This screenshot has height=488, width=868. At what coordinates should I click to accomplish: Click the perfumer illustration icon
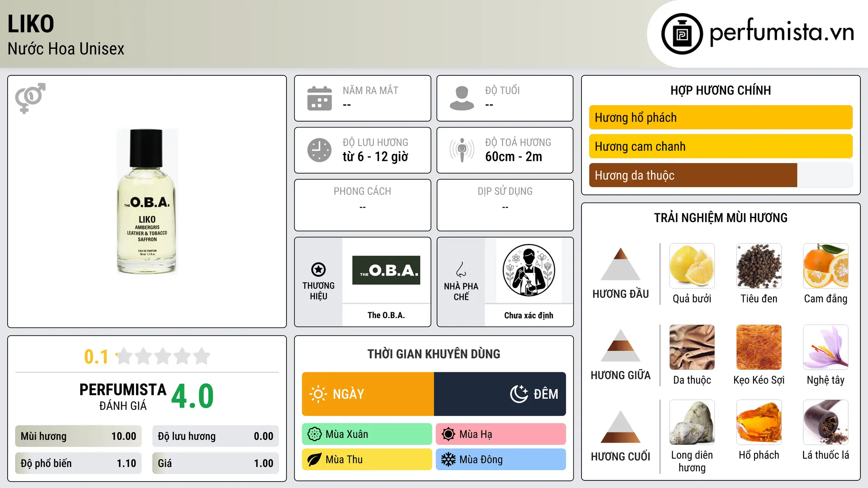(x=529, y=270)
